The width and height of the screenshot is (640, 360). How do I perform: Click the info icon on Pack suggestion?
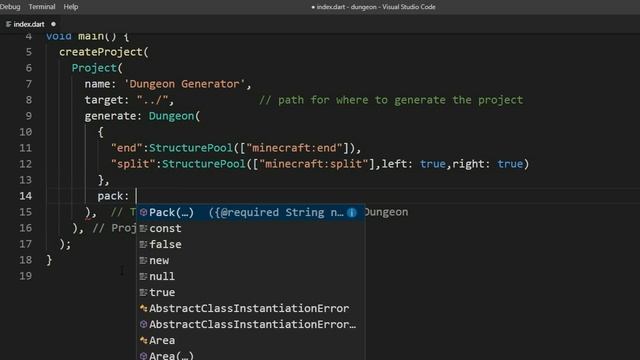click(352, 212)
